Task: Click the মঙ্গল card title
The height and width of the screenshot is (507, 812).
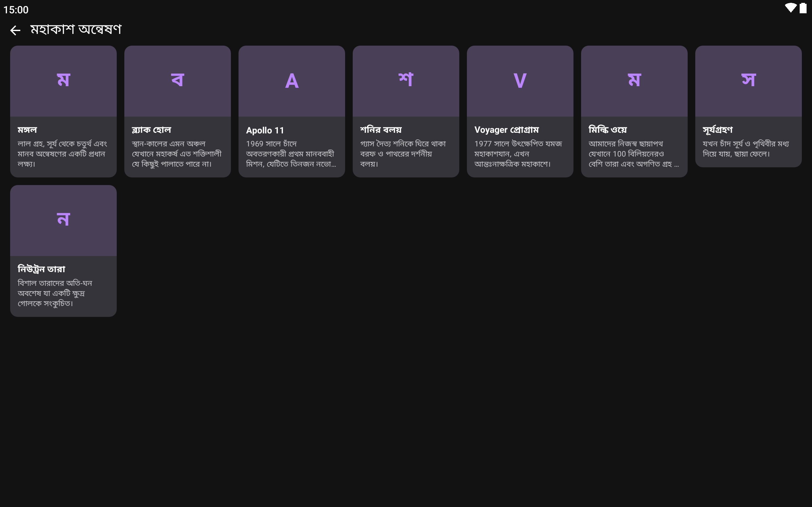Action: (28, 130)
